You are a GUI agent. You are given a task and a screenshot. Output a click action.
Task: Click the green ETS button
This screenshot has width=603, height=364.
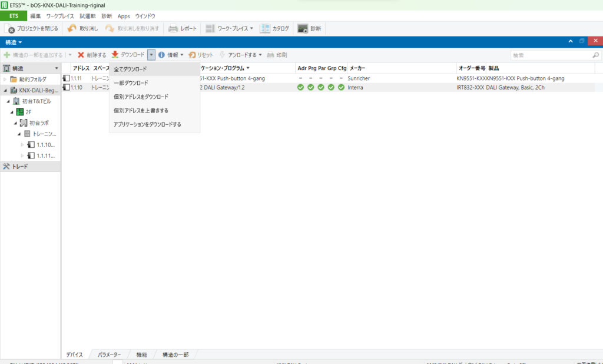[14, 16]
